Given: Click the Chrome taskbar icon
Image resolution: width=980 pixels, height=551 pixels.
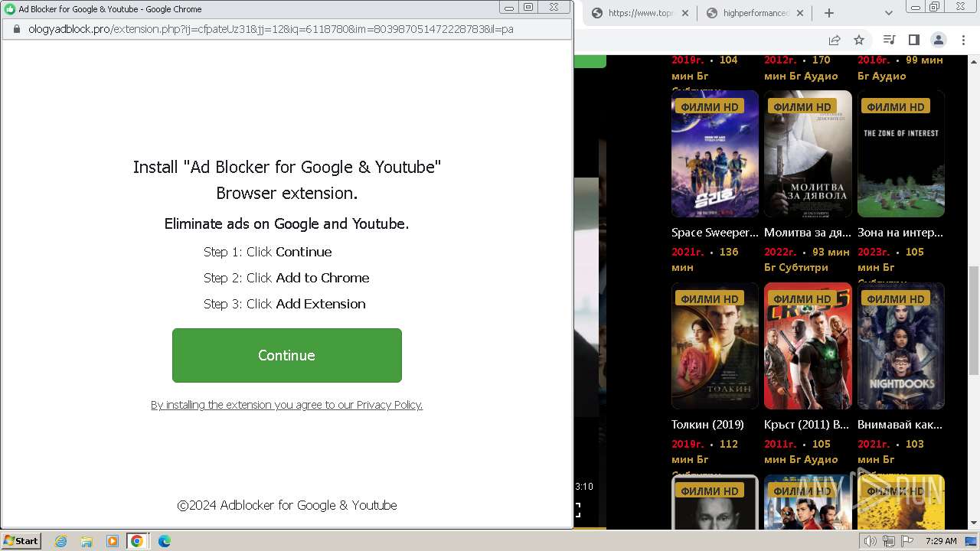Looking at the screenshot, I should click(x=137, y=541).
